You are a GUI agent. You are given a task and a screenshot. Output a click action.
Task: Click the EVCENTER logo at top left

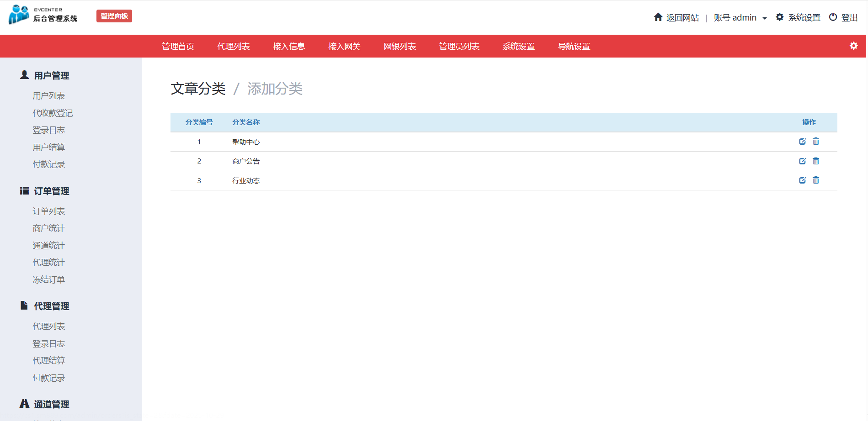coord(43,15)
